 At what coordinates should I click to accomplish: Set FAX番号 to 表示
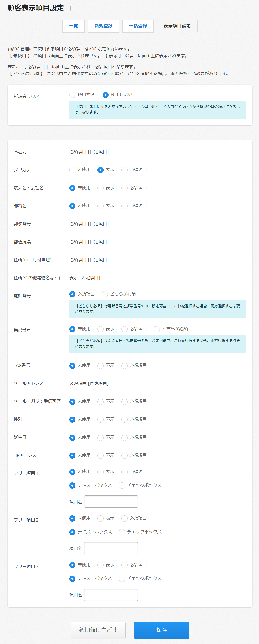click(100, 366)
